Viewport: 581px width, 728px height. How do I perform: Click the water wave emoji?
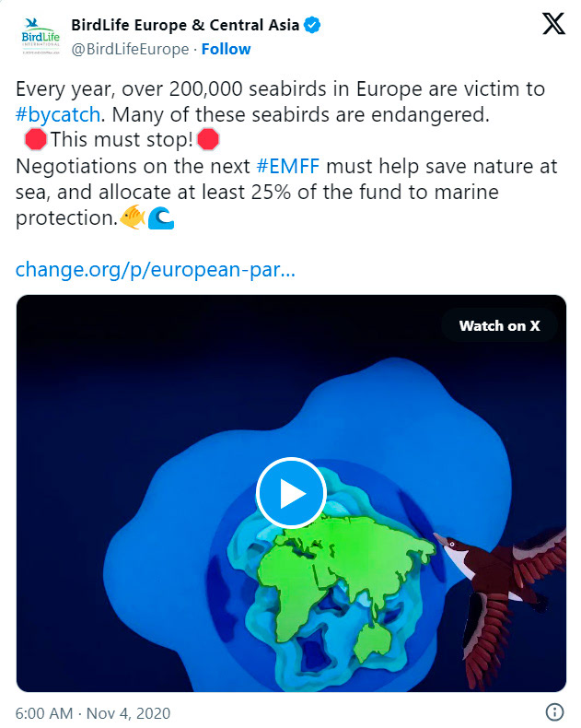point(161,217)
